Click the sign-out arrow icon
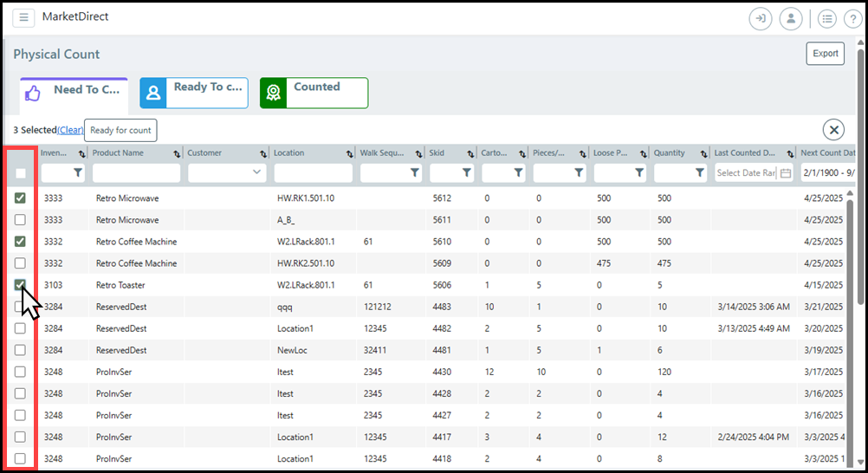The height and width of the screenshot is (473, 868). pos(761,19)
